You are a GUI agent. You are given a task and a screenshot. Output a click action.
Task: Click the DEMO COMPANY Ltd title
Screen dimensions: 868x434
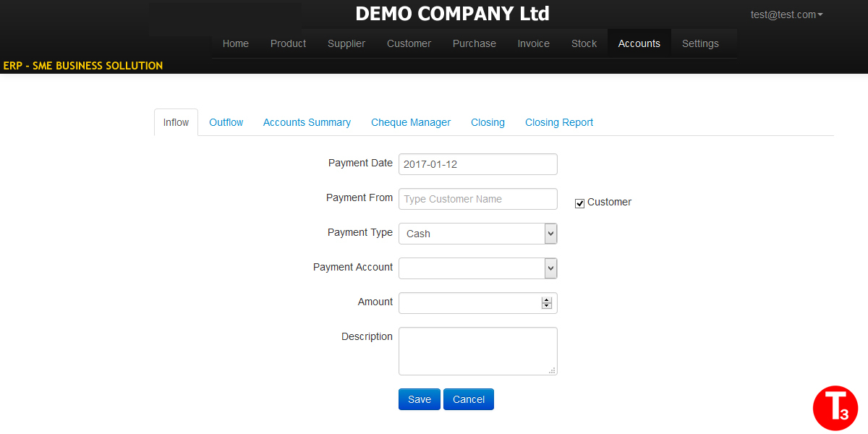pyautogui.click(x=453, y=14)
